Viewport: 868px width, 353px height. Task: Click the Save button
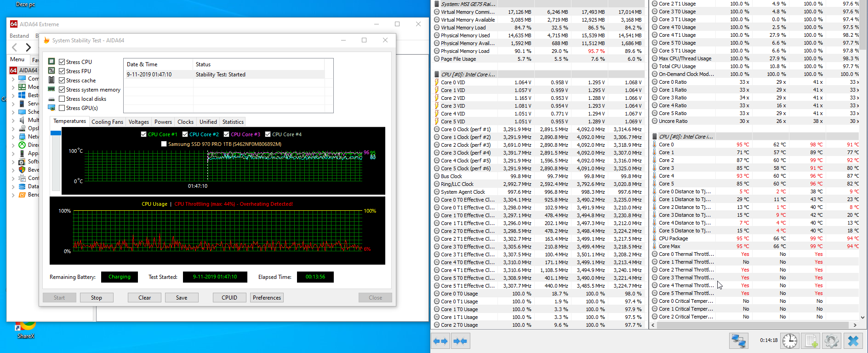(x=182, y=298)
